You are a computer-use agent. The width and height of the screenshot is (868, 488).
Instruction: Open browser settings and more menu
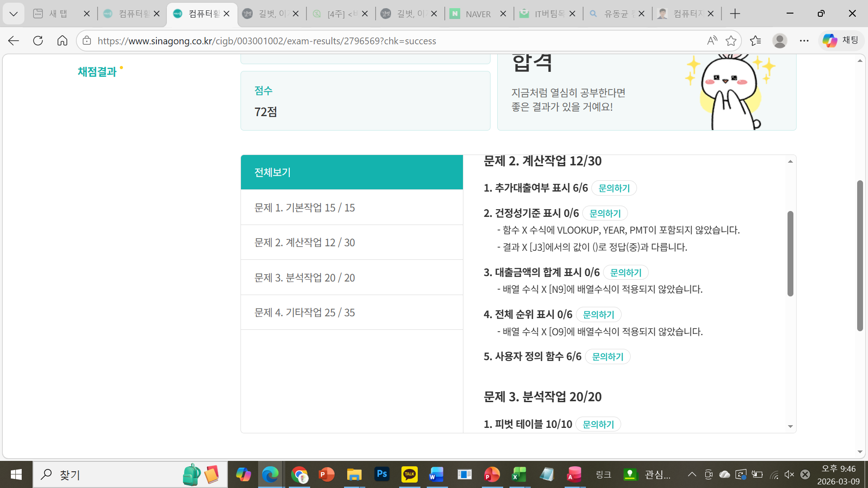tap(804, 41)
